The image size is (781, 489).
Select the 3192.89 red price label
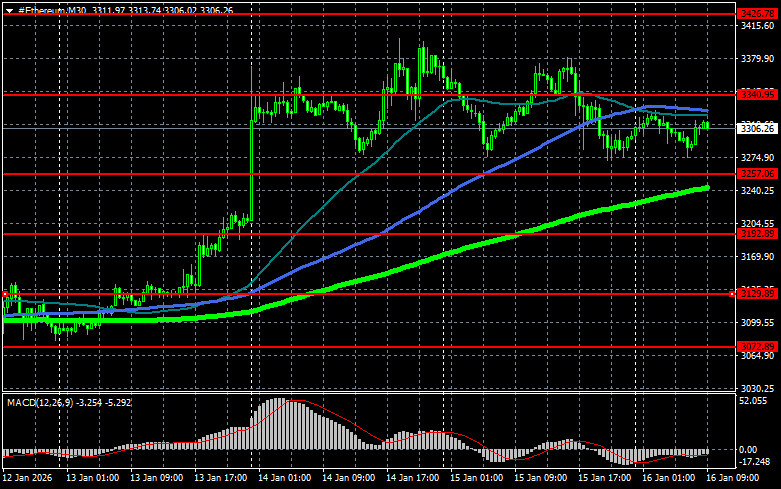point(756,234)
